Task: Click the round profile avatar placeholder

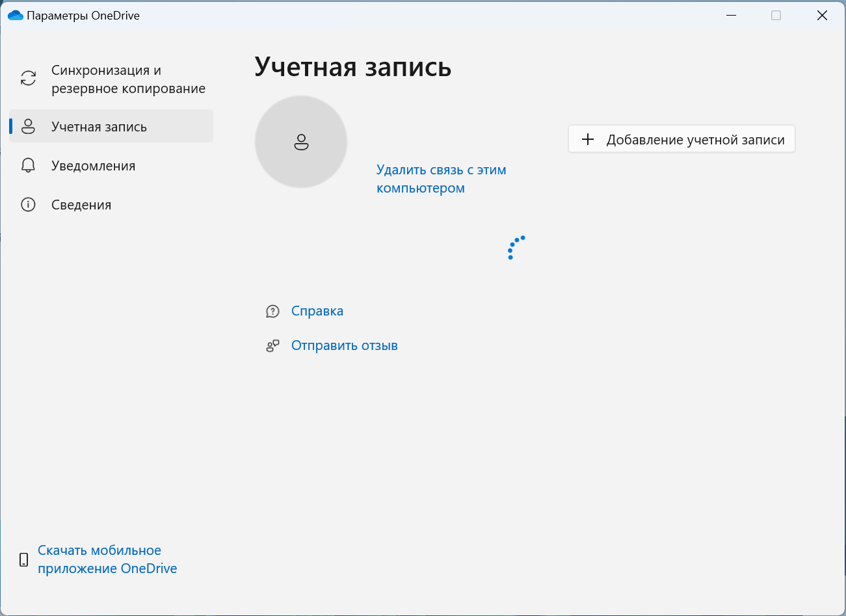Action: pyautogui.click(x=301, y=142)
